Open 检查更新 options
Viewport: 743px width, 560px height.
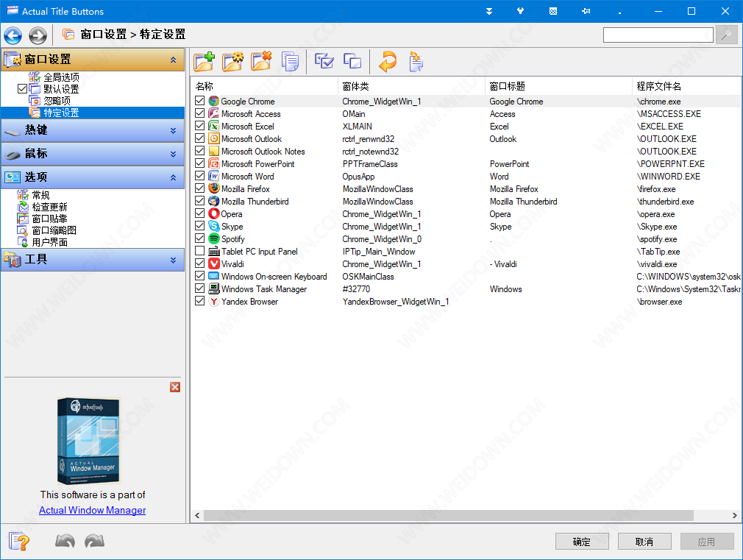point(49,207)
